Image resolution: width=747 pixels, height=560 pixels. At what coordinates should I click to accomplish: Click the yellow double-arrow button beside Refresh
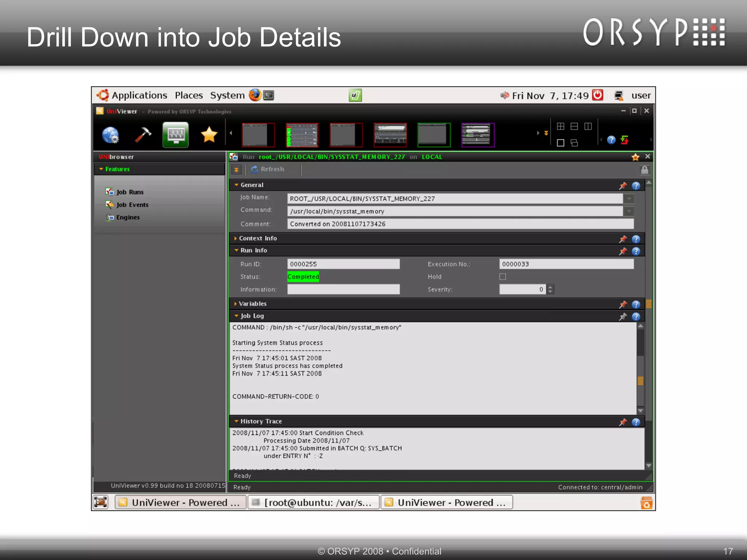(x=236, y=170)
